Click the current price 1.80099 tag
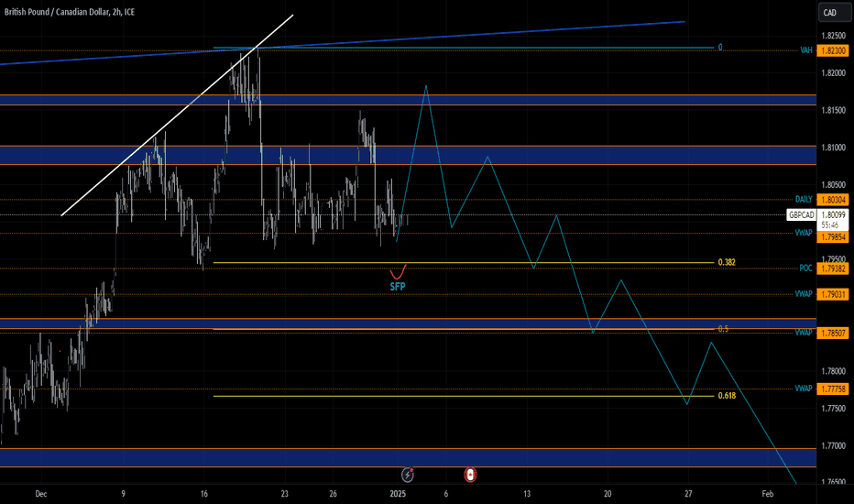 [833, 214]
